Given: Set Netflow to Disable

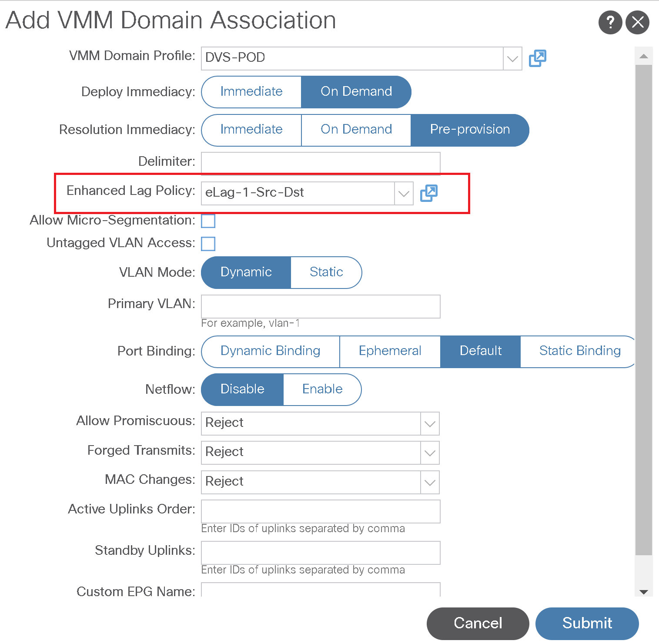Looking at the screenshot, I should pyautogui.click(x=242, y=389).
